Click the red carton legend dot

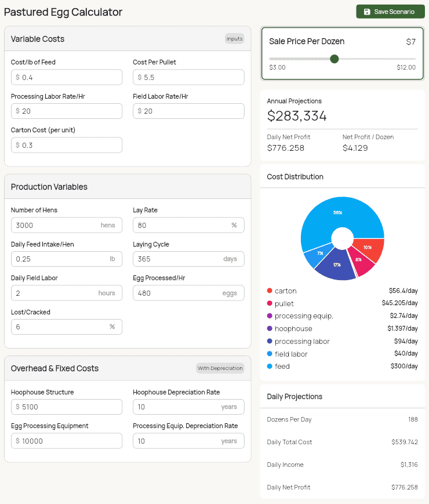coord(270,291)
